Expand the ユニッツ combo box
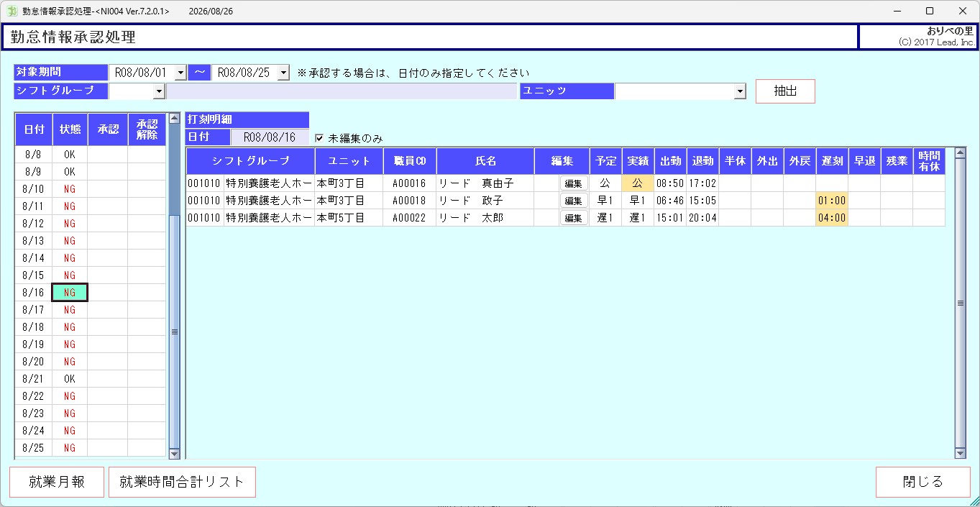 coord(740,91)
